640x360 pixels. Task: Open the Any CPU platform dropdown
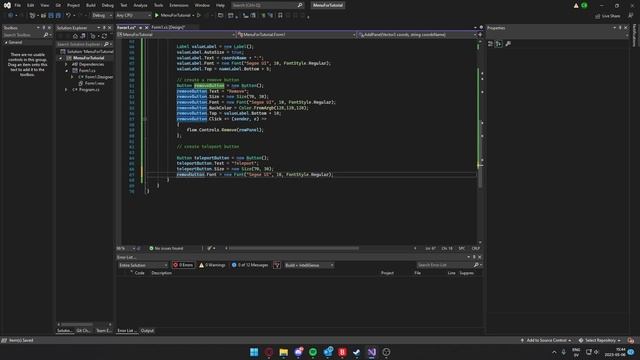[x=133, y=16]
